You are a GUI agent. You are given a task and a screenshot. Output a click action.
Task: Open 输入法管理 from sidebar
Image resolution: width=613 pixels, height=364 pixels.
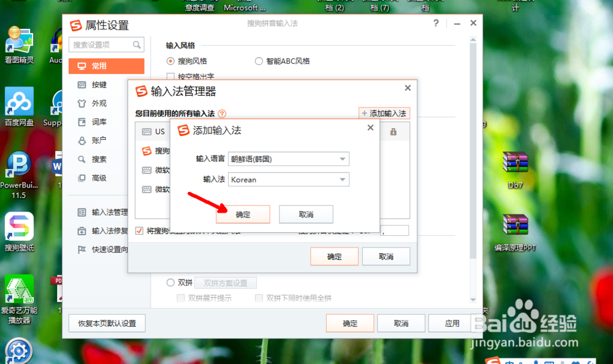(102, 212)
